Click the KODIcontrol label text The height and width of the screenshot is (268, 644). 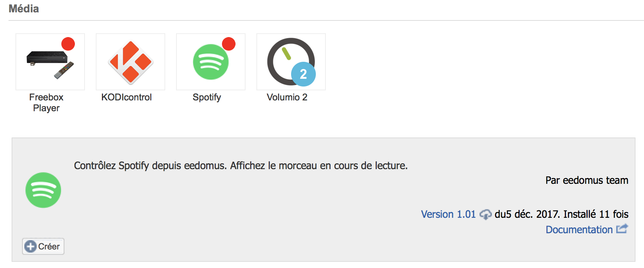point(127,97)
